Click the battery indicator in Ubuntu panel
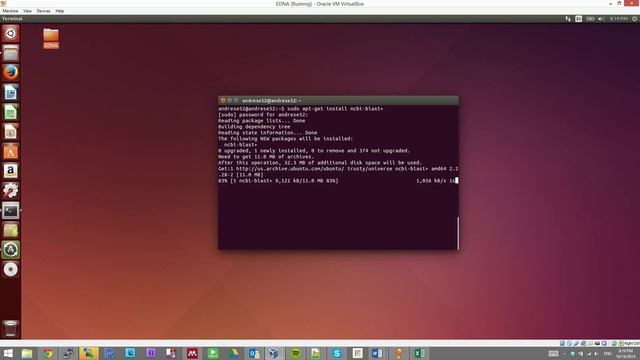 (x=590, y=19)
